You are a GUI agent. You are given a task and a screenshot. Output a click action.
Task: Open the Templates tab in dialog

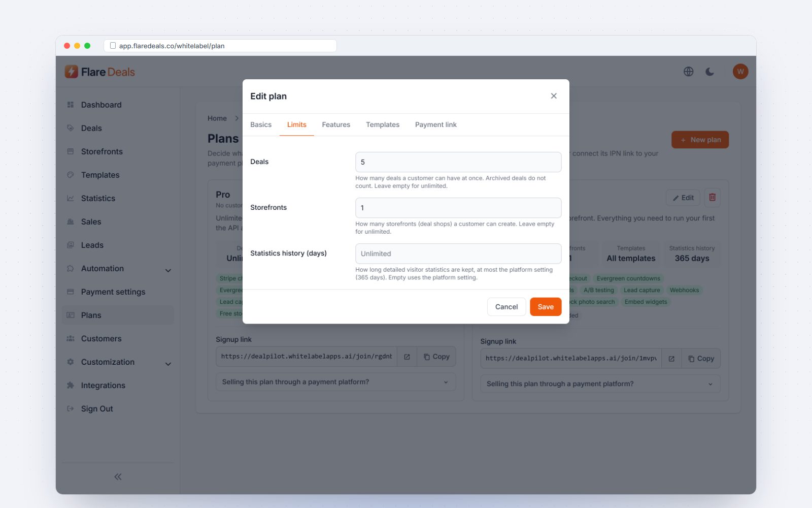coord(383,124)
